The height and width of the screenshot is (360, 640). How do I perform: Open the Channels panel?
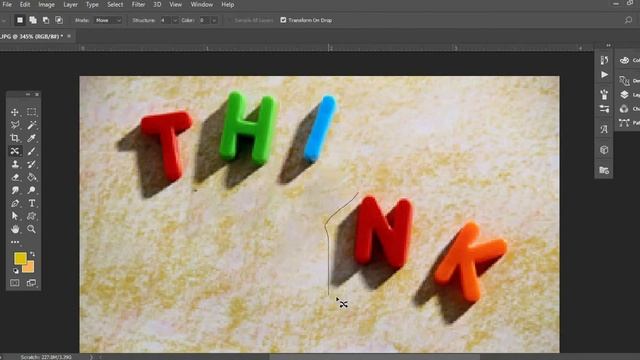629,109
